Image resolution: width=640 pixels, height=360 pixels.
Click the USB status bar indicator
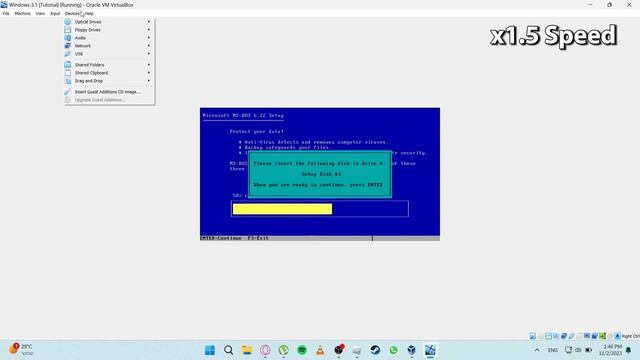point(571,336)
